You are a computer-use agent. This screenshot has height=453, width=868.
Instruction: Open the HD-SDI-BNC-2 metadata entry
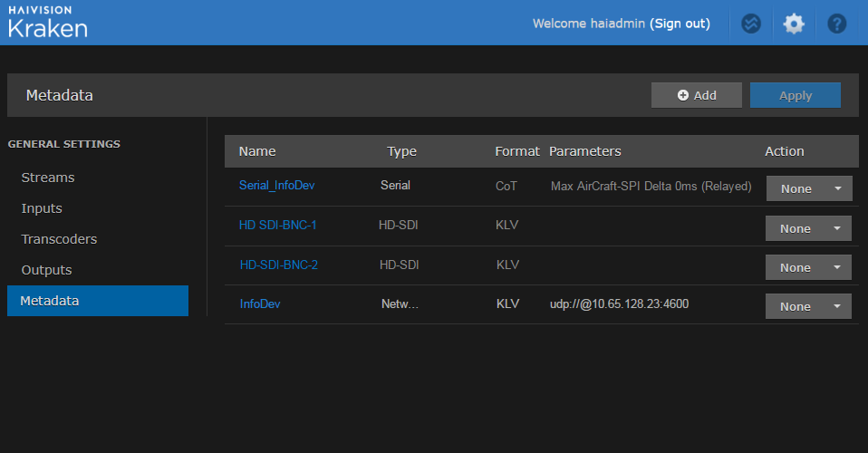coord(278,265)
